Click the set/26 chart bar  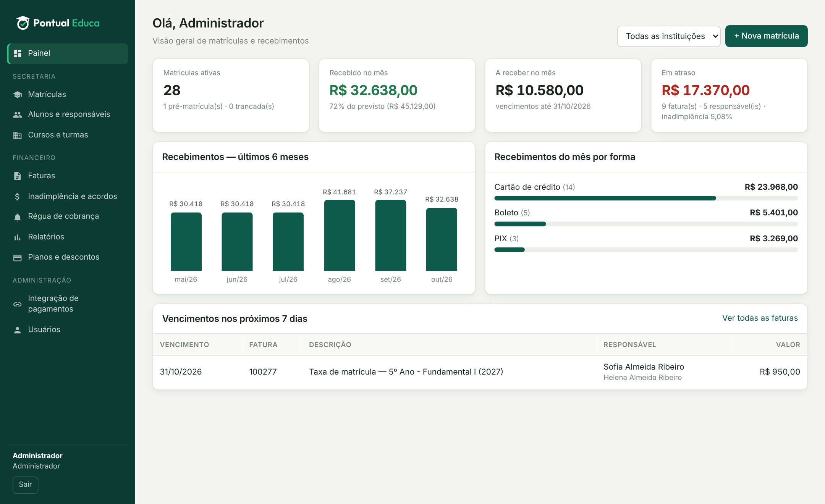coord(390,235)
